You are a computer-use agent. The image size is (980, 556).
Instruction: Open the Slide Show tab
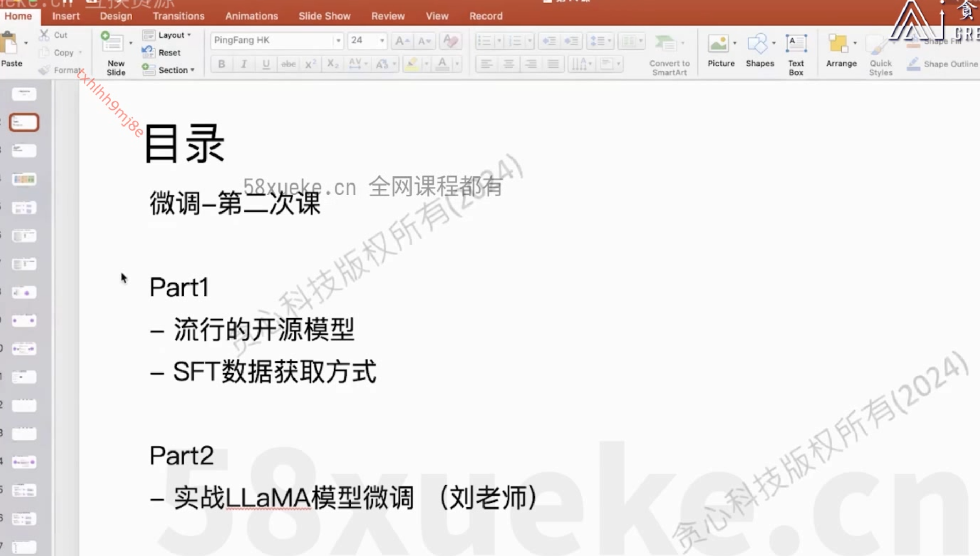(325, 16)
